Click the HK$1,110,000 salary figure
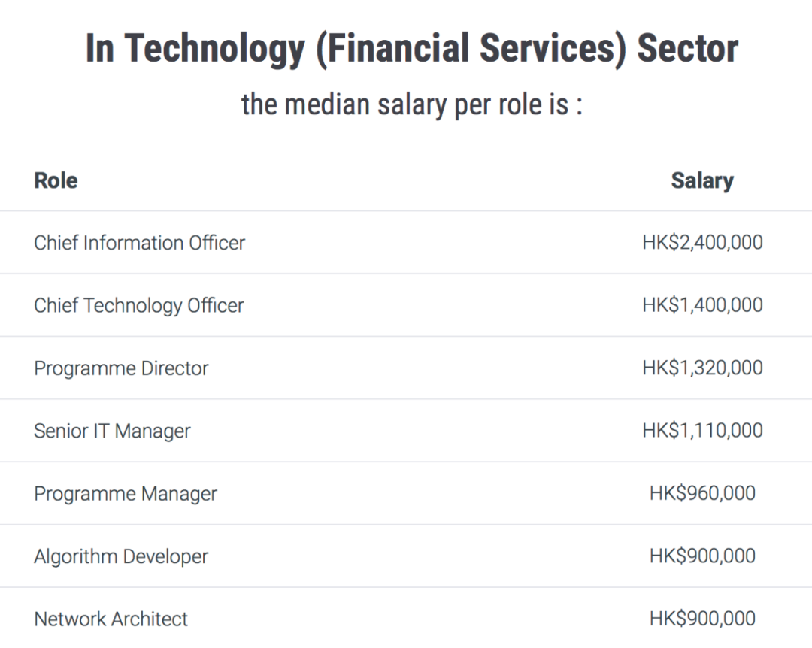The image size is (812, 648). click(x=702, y=431)
